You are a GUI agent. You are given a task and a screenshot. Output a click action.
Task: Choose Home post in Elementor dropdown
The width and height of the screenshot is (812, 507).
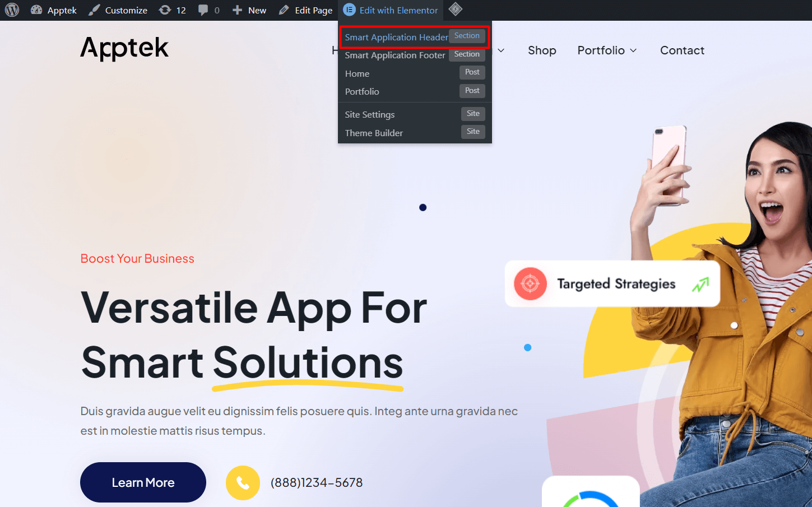[415, 73]
